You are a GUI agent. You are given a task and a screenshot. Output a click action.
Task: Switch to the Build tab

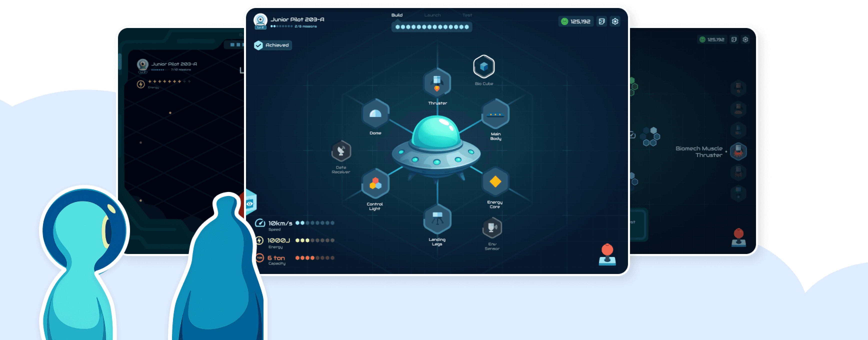[397, 15]
